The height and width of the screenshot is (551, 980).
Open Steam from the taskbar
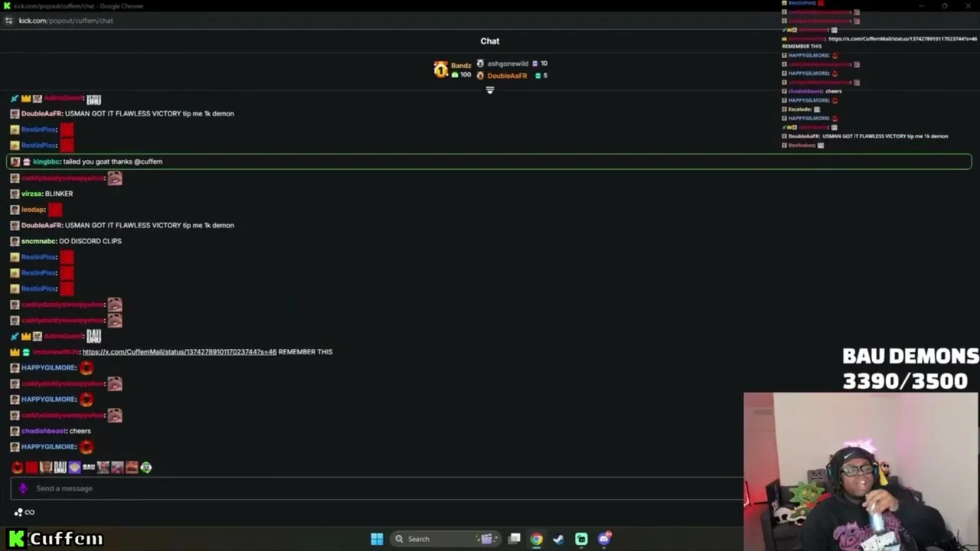(x=559, y=539)
